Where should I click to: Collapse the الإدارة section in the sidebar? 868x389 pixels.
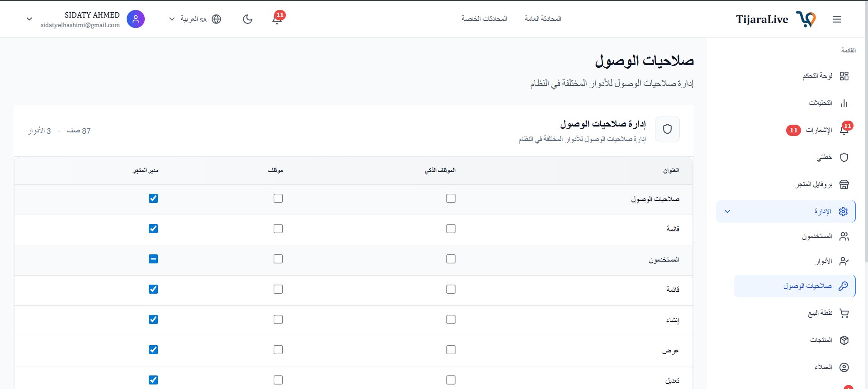727,211
